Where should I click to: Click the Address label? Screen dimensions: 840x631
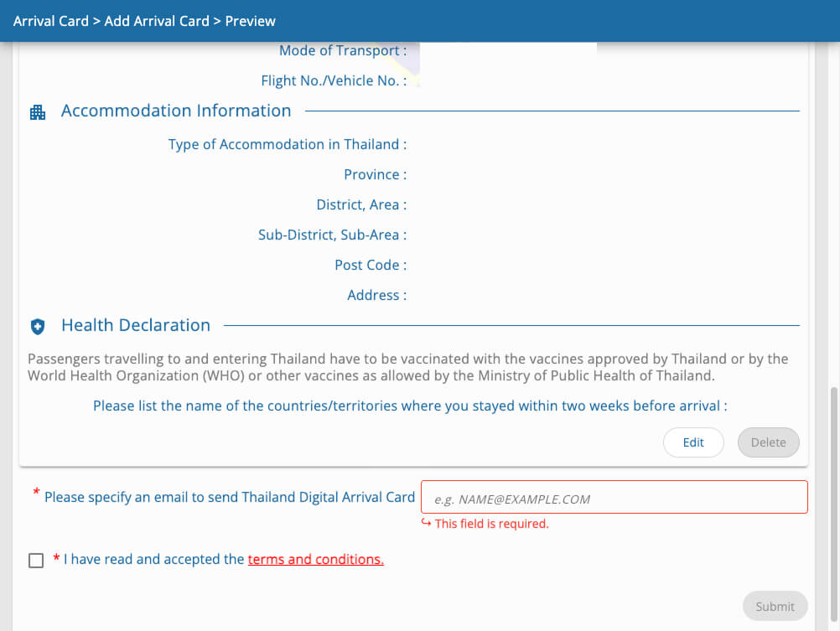[x=376, y=295]
